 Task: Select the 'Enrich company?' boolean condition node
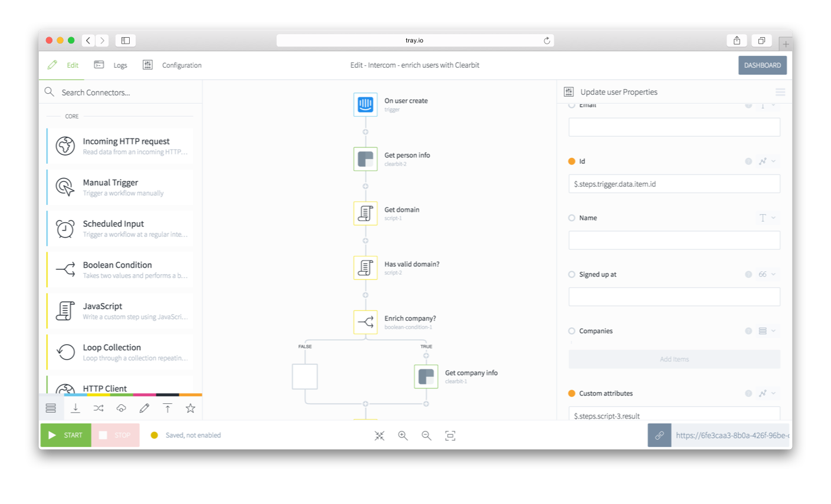coord(365,322)
